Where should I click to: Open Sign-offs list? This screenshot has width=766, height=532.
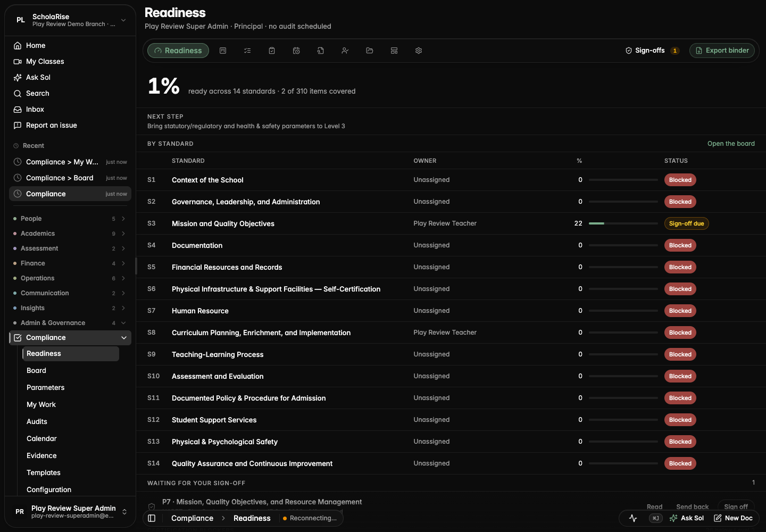652,51
